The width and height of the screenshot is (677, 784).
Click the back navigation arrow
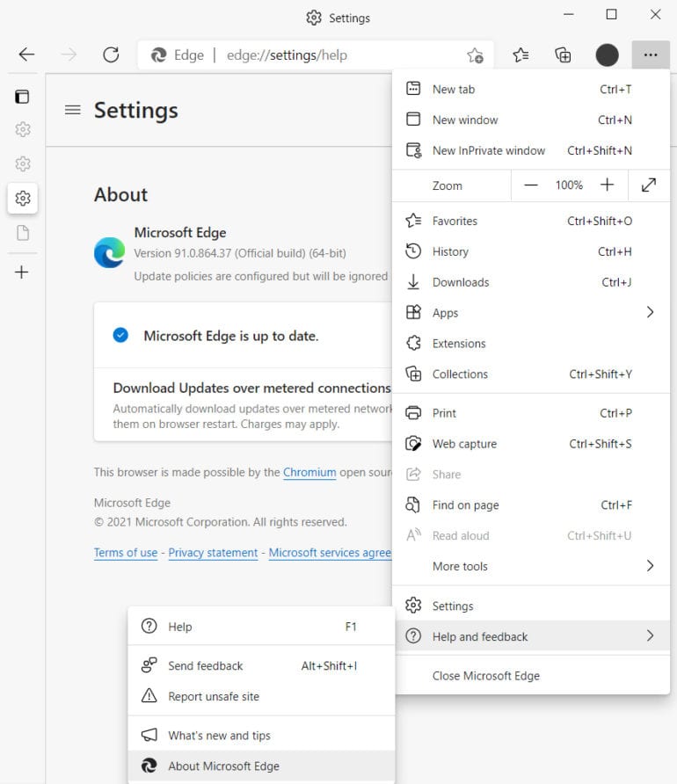click(x=25, y=54)
